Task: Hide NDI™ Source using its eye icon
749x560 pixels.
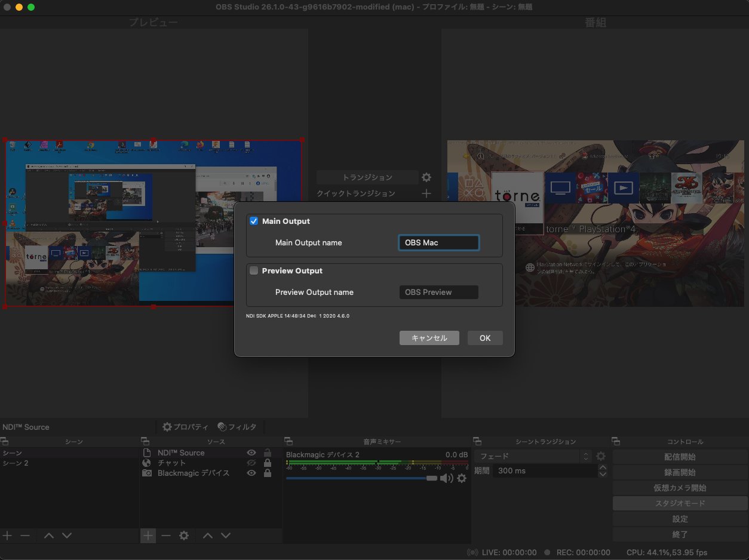Action: [x=251, y=453]
